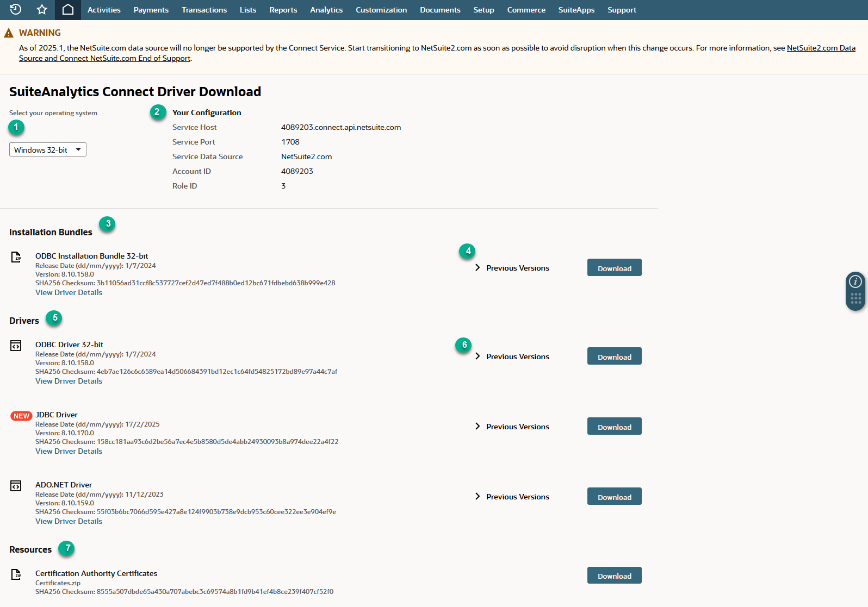
Task: Go to the Home icon
Action: tap(68, 10)
